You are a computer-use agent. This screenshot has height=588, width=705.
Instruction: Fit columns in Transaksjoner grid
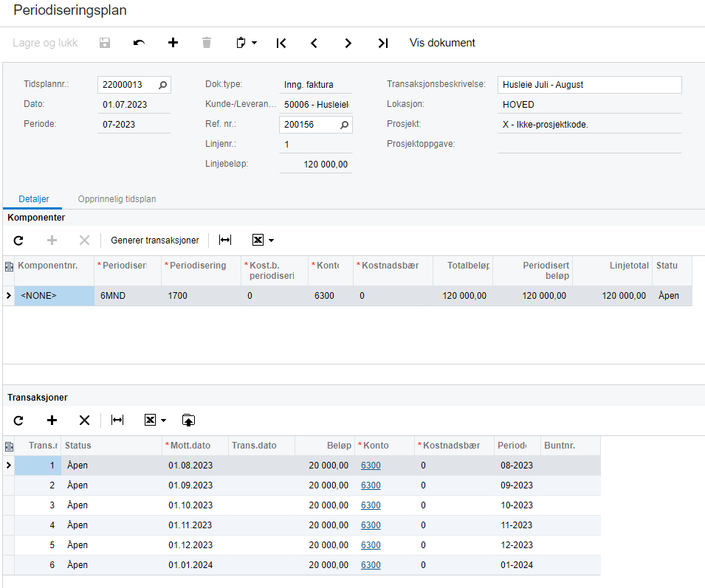click(x=117, y=420)
